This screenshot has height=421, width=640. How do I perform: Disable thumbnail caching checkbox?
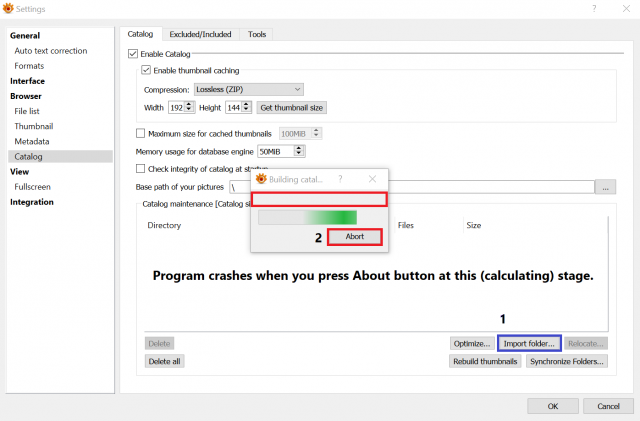pyautogui.click(x=146, y=70)
